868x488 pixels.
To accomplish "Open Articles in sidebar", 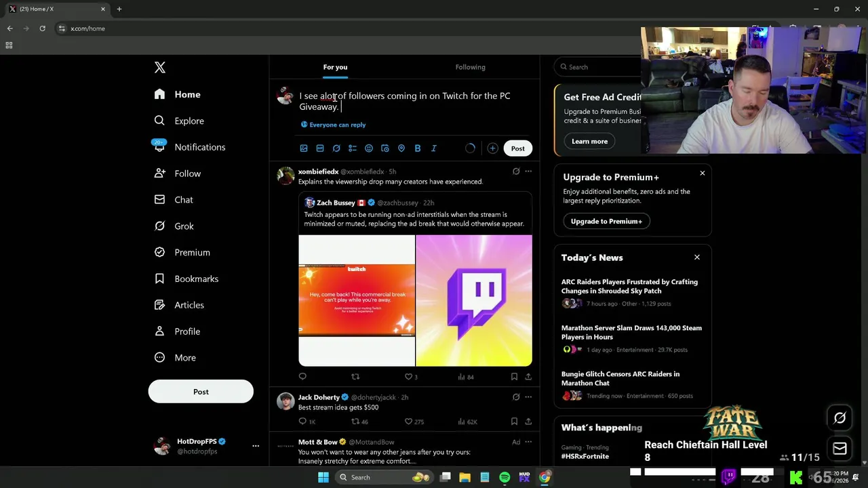I will tap(179, 305).
